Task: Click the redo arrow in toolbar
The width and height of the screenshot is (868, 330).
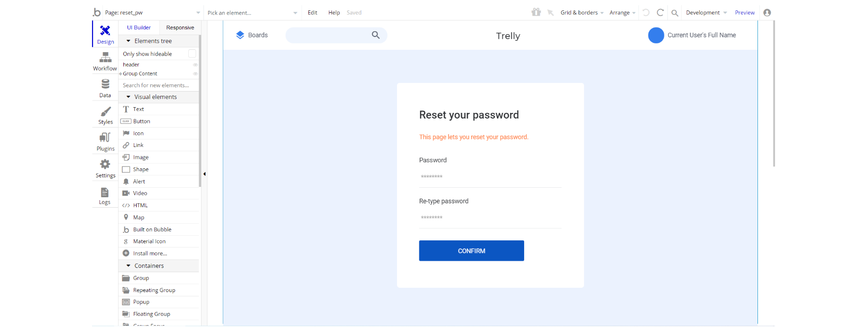Action: [660, 13]
